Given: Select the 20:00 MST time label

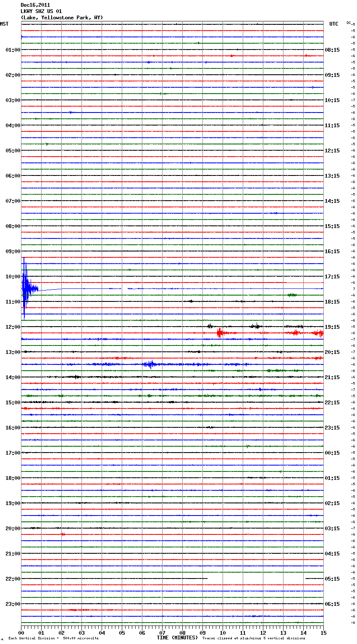Looking at the screenshot, I should 13,529.
